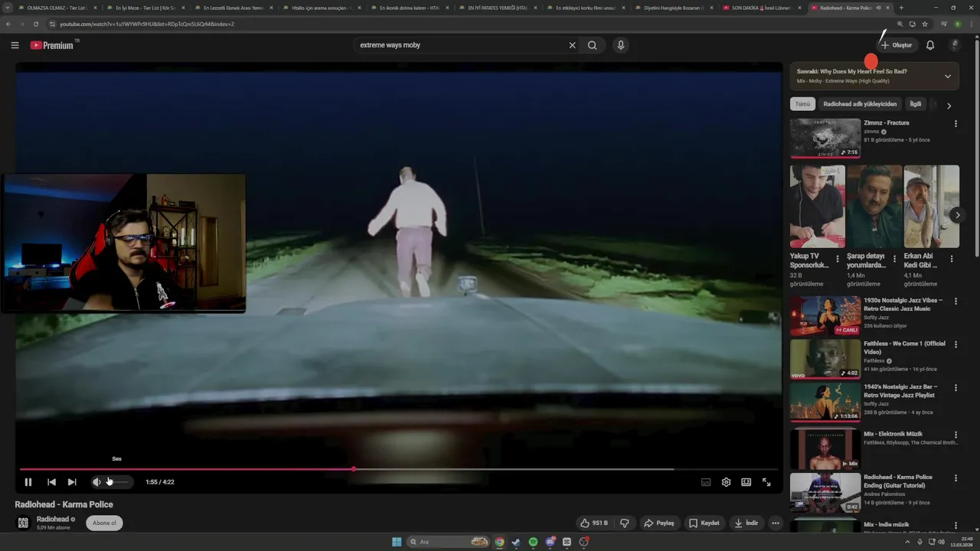Screen dimensions: 980x551
Task: Seek on the video progress bar
Action: 398,469
